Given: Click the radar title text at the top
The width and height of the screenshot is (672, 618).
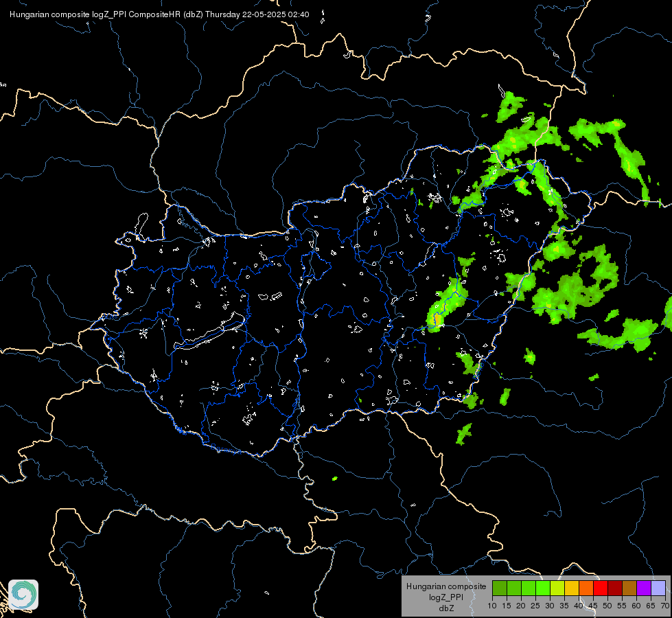Looking at the screenshot, I should 159,14.
